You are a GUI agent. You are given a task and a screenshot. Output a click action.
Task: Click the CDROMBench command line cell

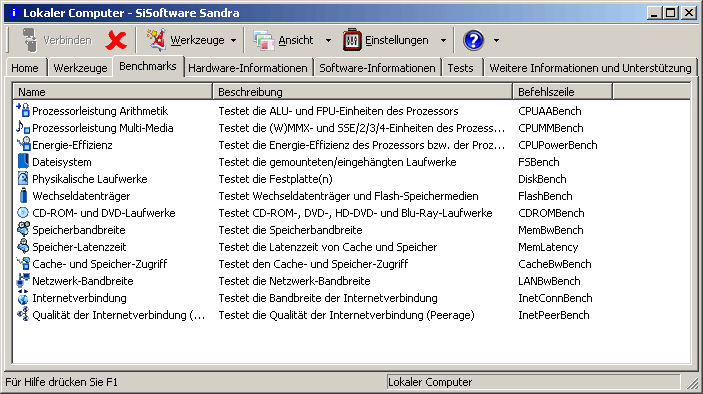(x=551, y=213)
